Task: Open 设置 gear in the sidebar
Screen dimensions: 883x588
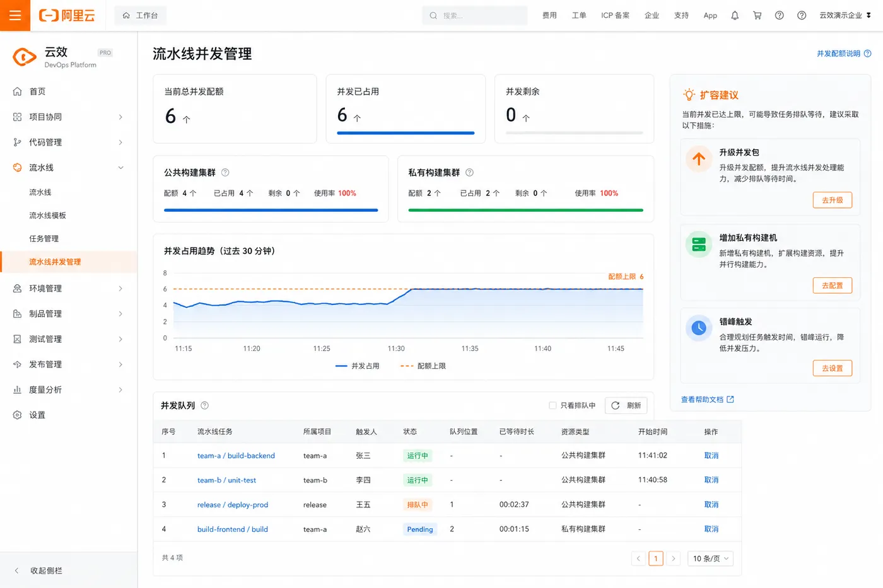Action: tap(18, 415)
